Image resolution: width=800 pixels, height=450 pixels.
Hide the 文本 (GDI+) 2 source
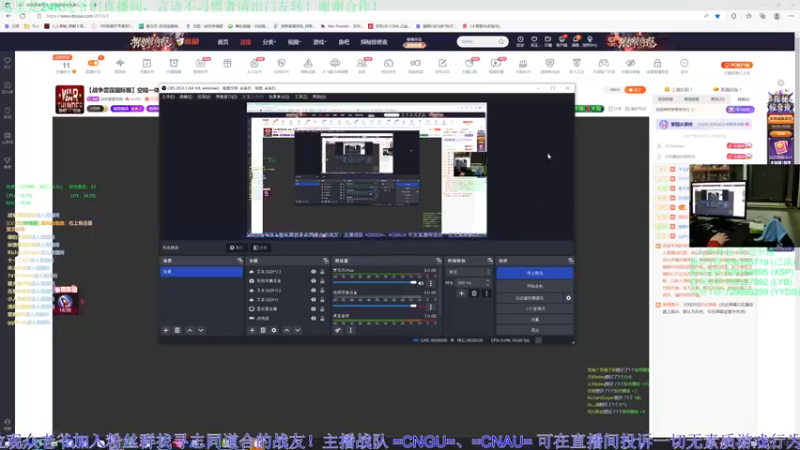[313, 290]
